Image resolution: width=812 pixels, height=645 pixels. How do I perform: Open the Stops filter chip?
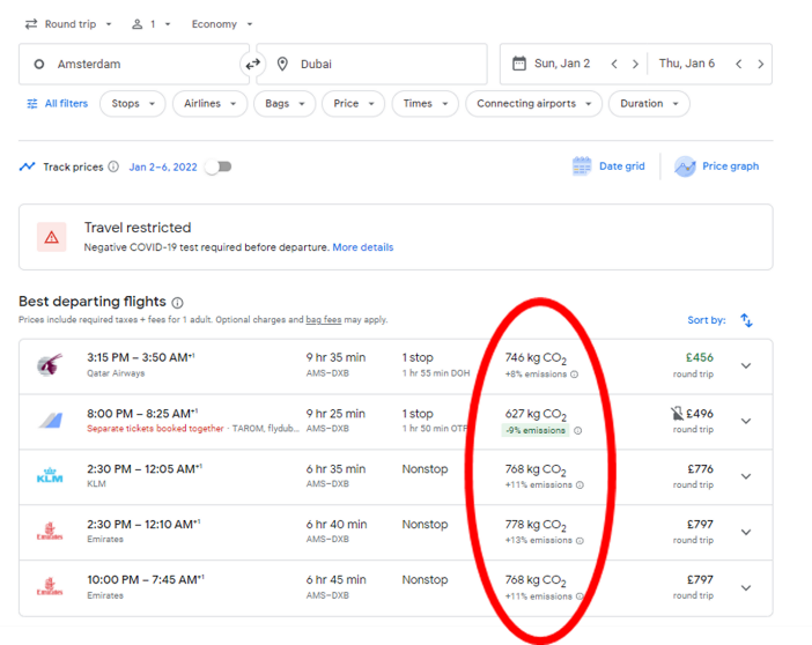click(133, 104)
